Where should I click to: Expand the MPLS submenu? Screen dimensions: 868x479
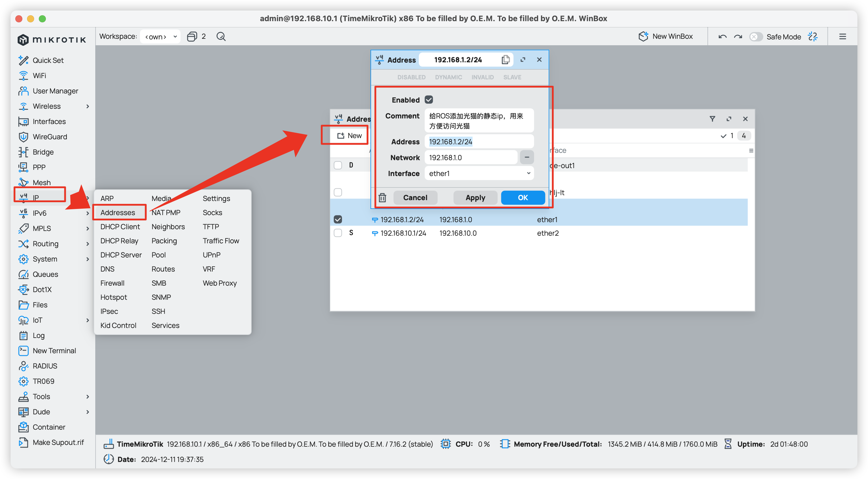[x=87, y=228]
